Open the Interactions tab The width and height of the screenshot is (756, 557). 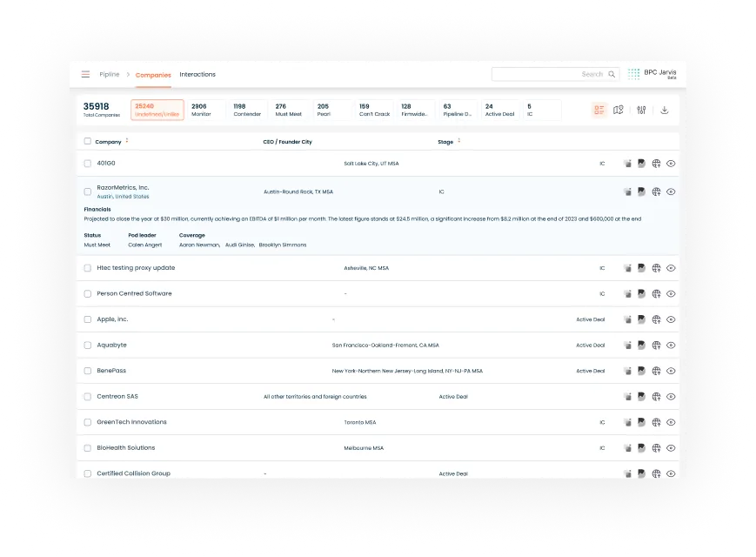[x=197, y=75]
